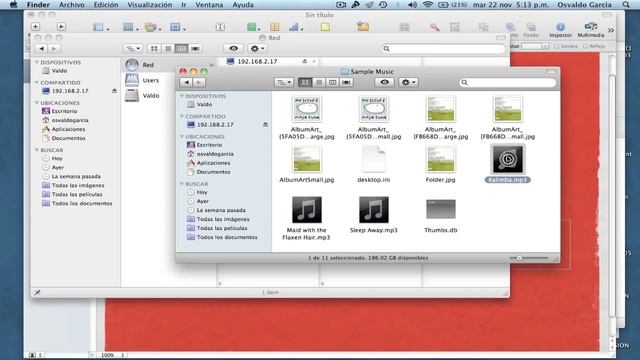Go forward in Sample Music window

pyautogui.click(x=199, y=82)
